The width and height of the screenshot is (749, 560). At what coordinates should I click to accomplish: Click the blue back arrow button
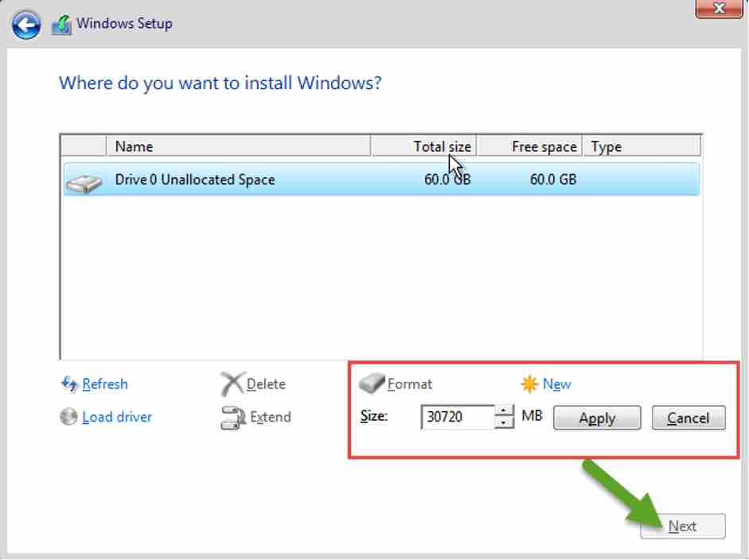pos(26,25)
